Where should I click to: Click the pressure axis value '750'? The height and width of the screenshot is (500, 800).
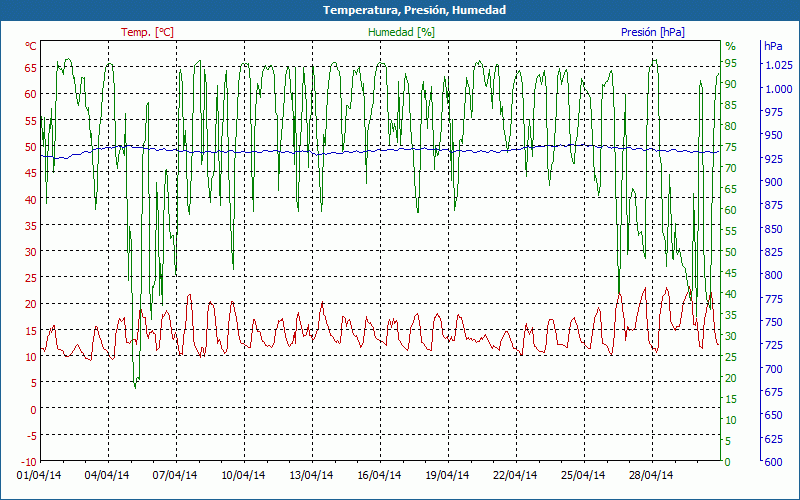point(774,322)
